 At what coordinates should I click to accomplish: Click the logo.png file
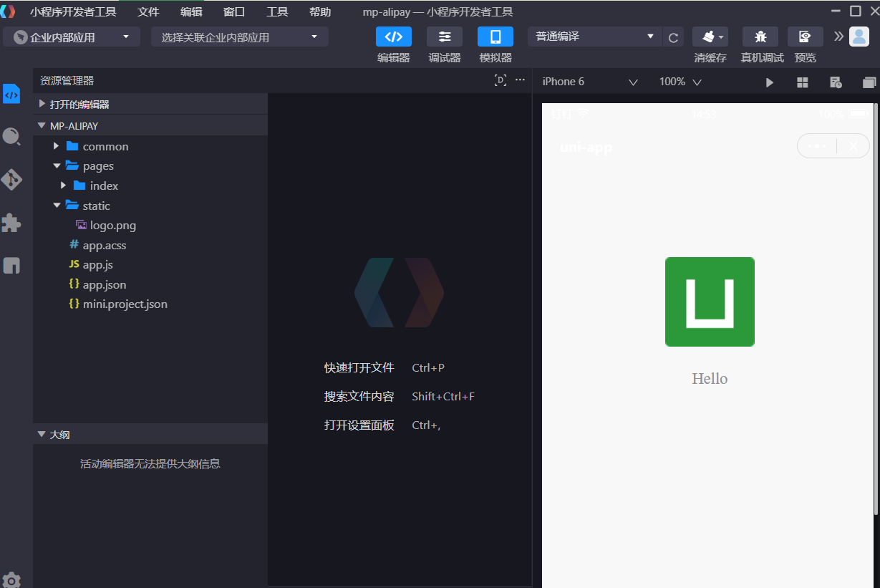(112, 225)
